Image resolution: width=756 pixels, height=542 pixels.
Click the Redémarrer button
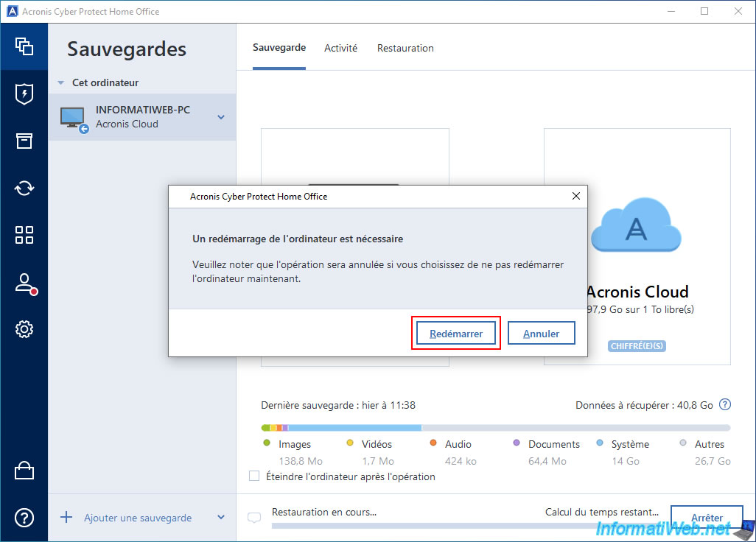coord(456,334)
